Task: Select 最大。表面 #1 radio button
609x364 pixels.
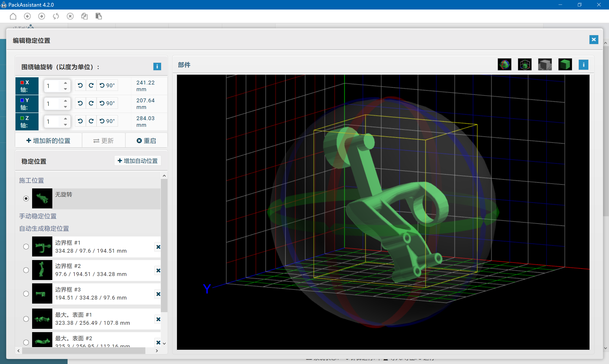Action: coord(26,319)
